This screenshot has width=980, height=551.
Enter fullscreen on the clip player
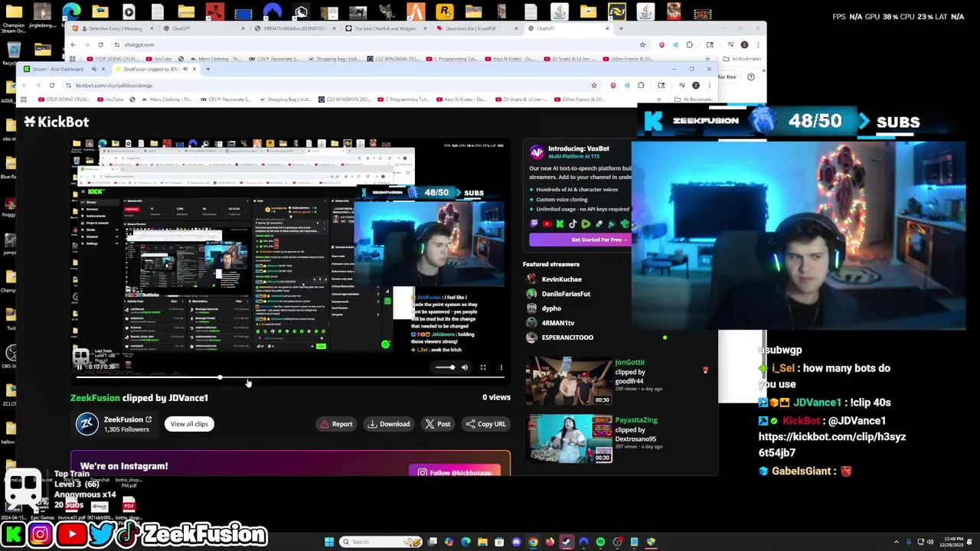483,367
